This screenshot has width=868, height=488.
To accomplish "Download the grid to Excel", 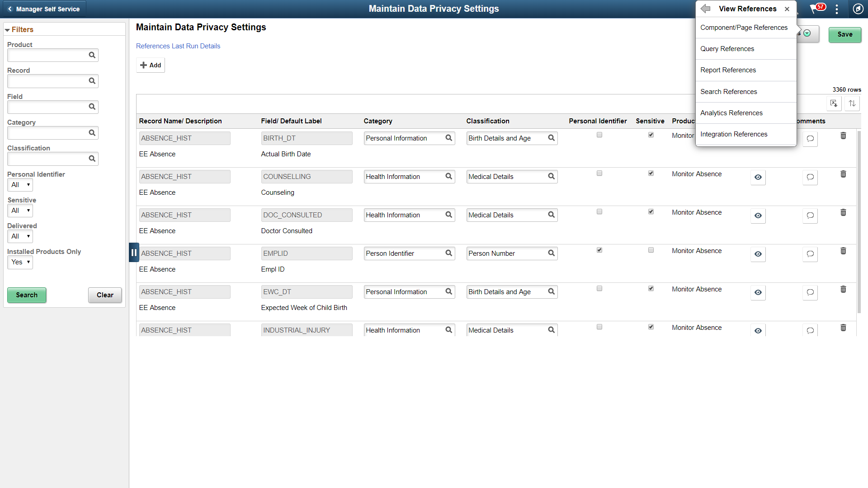I will click(834, 103).
